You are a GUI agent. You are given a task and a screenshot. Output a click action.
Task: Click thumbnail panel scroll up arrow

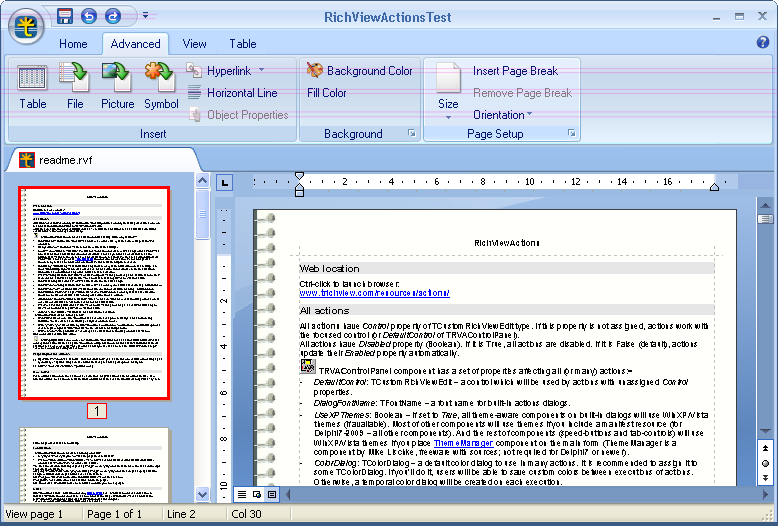(202, 181)
